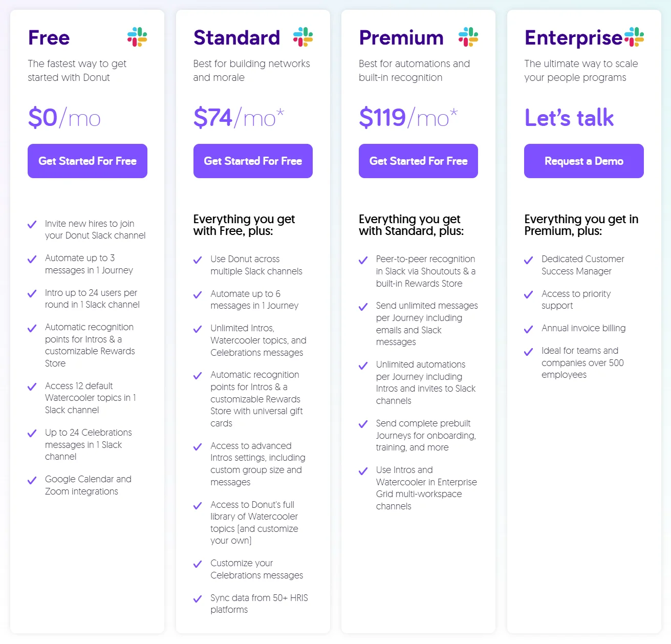Select the Premium plan title
Viewport: 671px width, 644px height.
[x=401, y=38]
